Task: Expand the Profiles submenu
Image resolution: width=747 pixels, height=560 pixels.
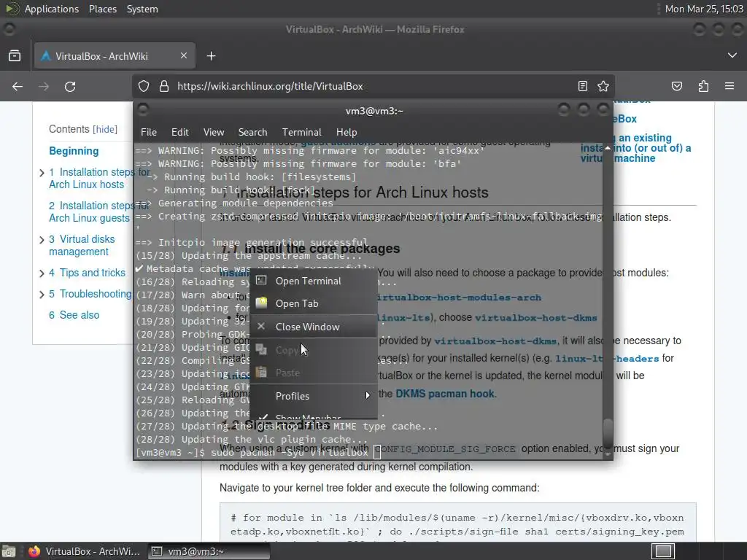Action: tap(314, 396)
